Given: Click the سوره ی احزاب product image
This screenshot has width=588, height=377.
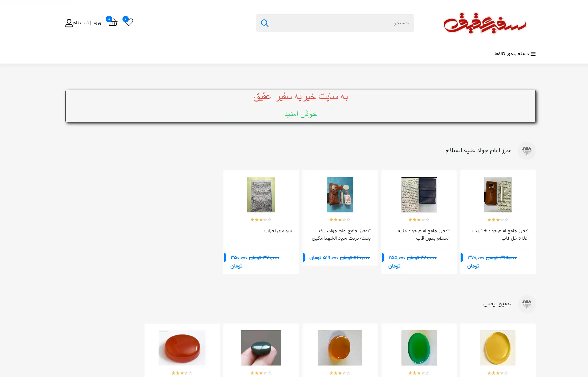Looking at the screenshot, I should (x=261, y=195).
